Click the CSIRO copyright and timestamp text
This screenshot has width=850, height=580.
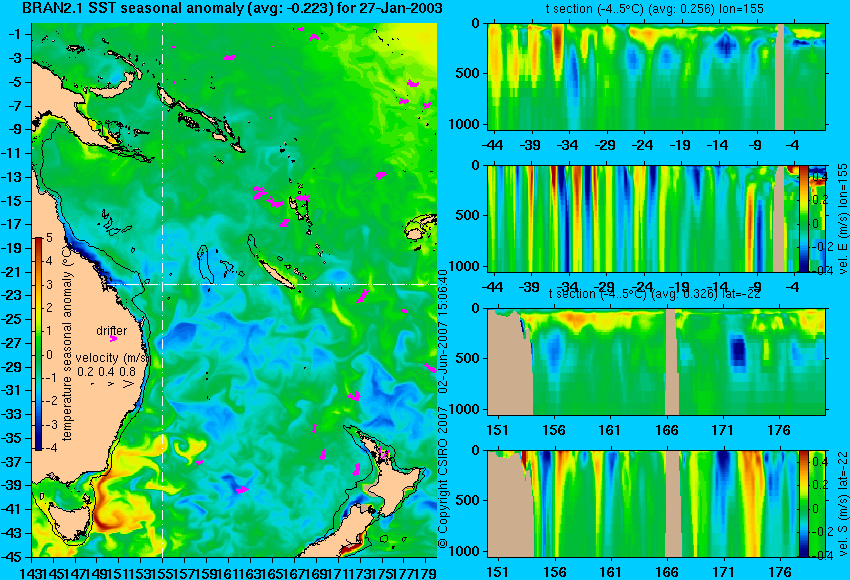tap(443, 409)
